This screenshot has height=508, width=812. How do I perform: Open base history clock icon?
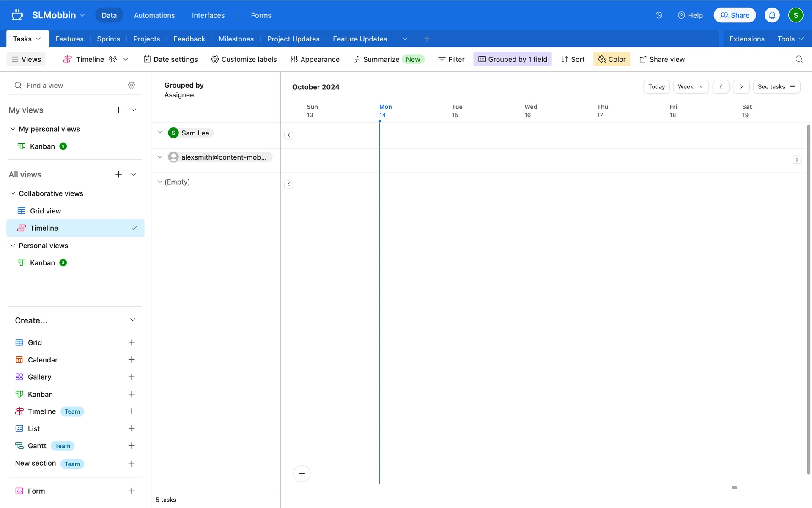coord(658,15)
